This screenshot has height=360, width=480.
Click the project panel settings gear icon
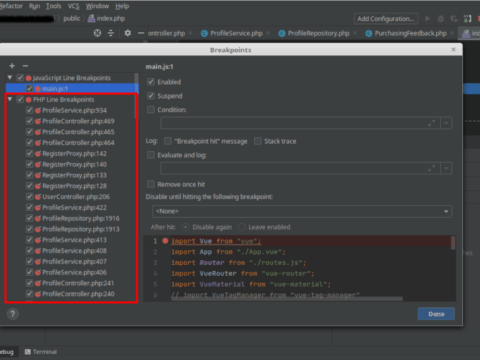point(127,33)
